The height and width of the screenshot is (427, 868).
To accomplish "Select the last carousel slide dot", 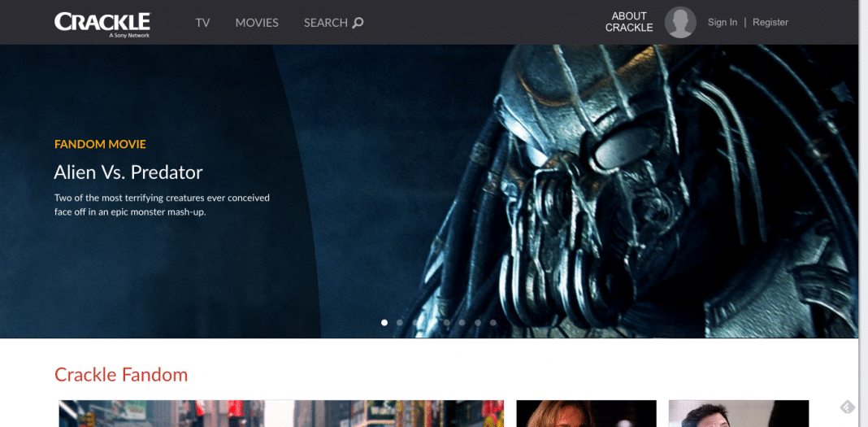I will point(493,322).
